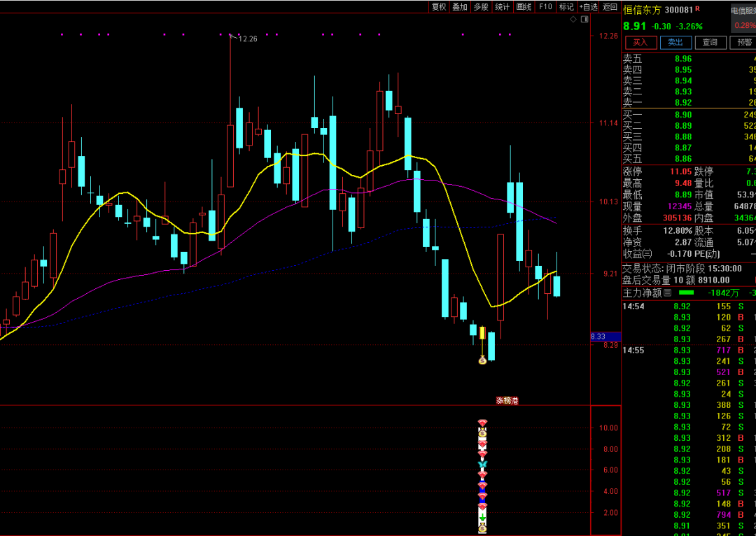Open the list icon beside 主力净额

coord(667,292)
